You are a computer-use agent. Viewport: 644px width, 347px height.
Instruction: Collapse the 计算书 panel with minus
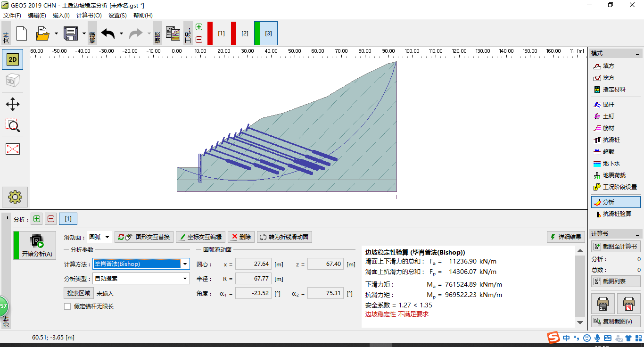click(x=637, y=234)
